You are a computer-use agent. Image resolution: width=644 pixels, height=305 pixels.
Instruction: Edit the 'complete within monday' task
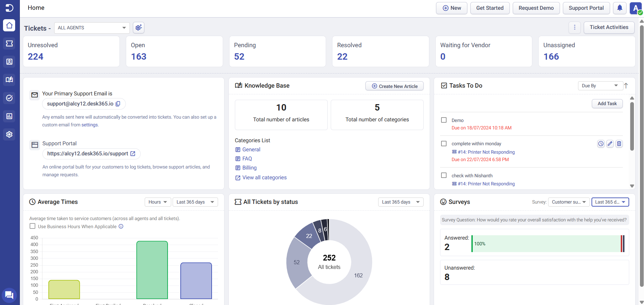click(610, 144)
